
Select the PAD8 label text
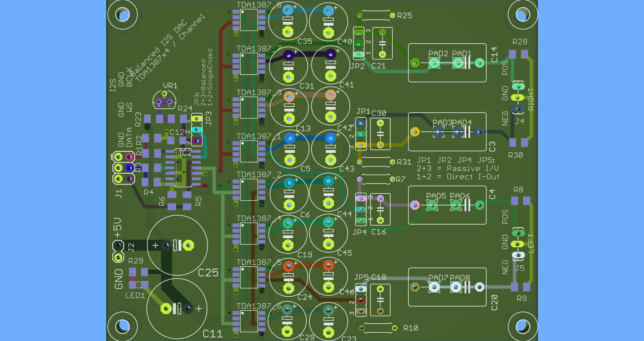tap(460, 278)
